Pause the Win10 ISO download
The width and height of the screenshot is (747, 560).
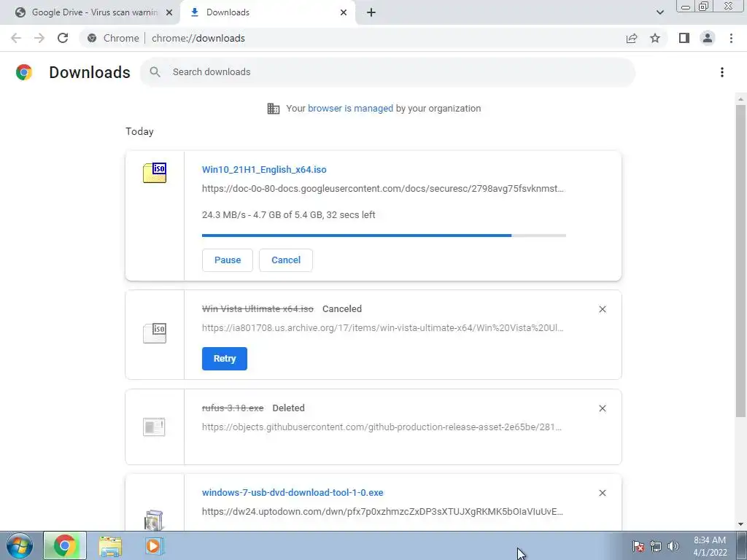[x=228, y=260]
